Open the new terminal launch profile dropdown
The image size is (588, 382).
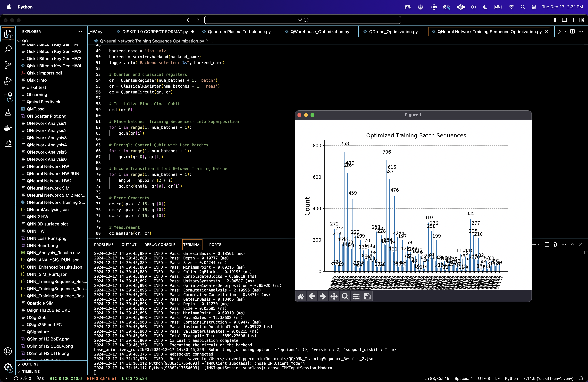539,244
